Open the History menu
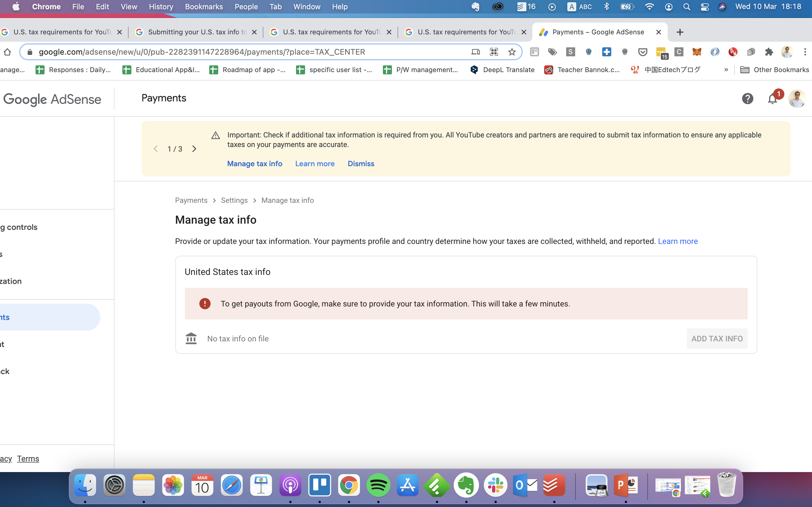The height and width of the screenshot is (507, 812). point(161,7)
